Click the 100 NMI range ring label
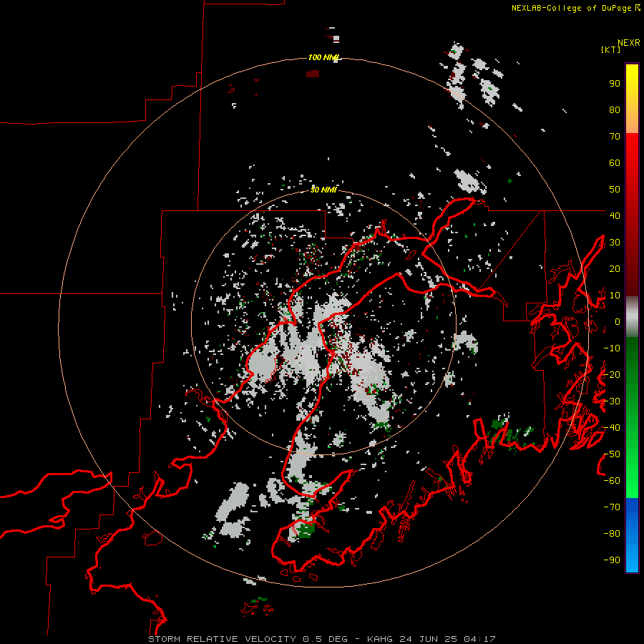This screenshot has width=644, height=644. [323, 57]
